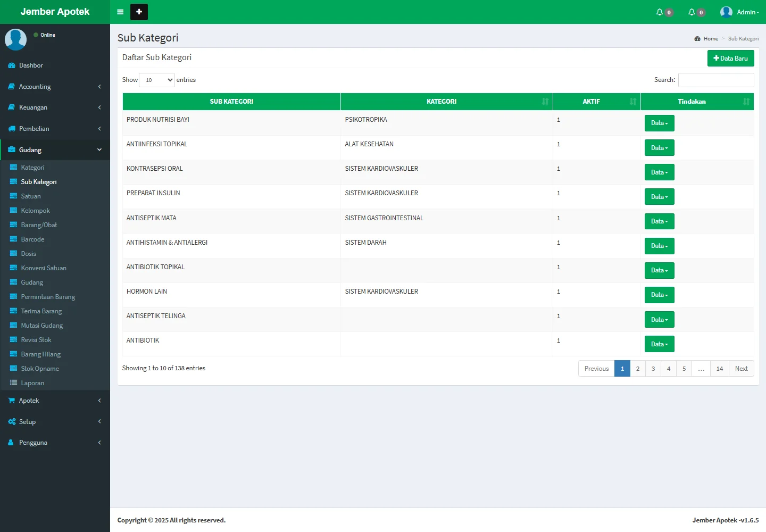
Task: Open Data dropdown for PRODUK NUTRISI BAYI
Action: [659, 123]
